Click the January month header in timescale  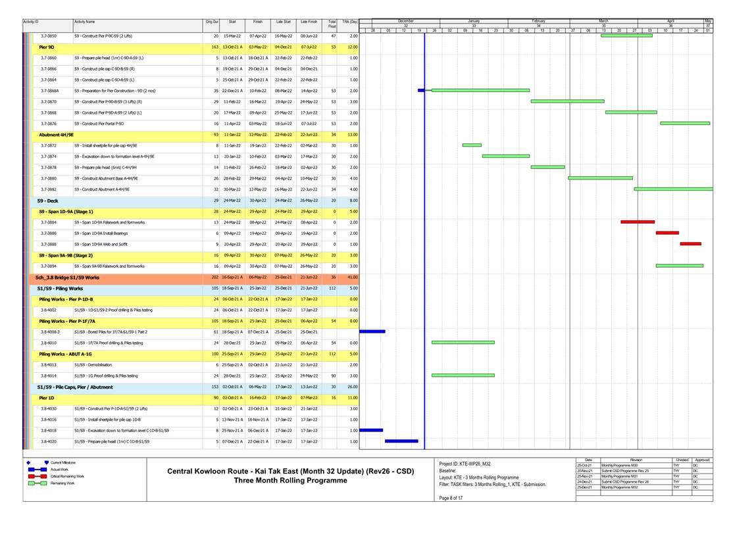[x=474, y=20]
